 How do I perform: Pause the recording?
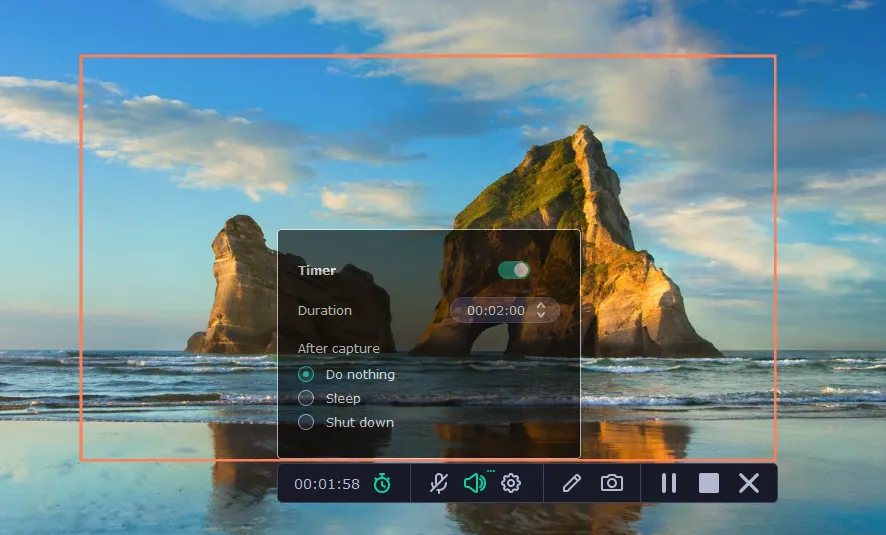[x=668, y=484]
